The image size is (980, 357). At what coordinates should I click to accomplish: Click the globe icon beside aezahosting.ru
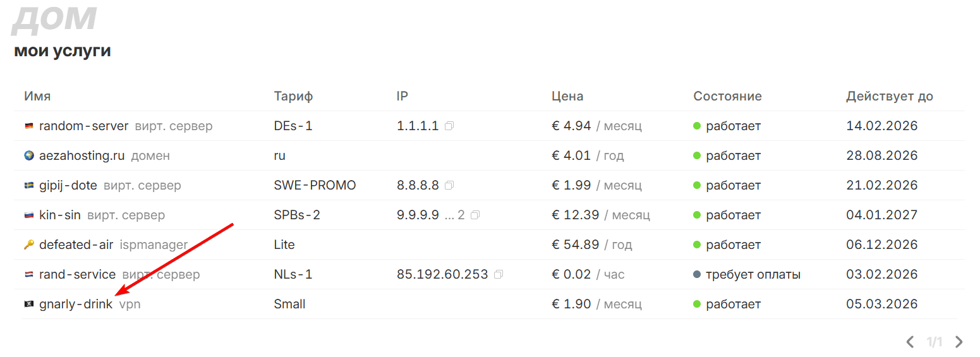point(28,156)
